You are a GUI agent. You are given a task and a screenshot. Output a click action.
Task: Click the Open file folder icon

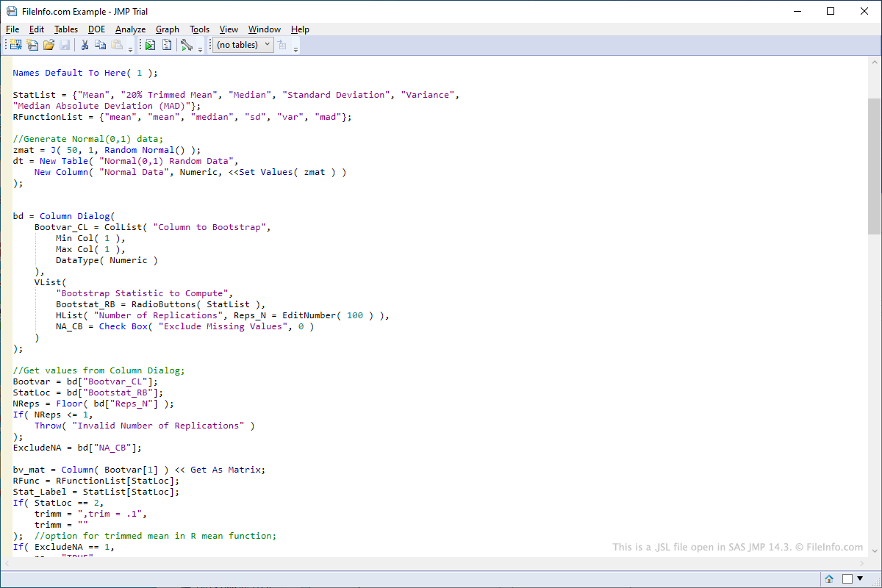click(x=49, y=45)
